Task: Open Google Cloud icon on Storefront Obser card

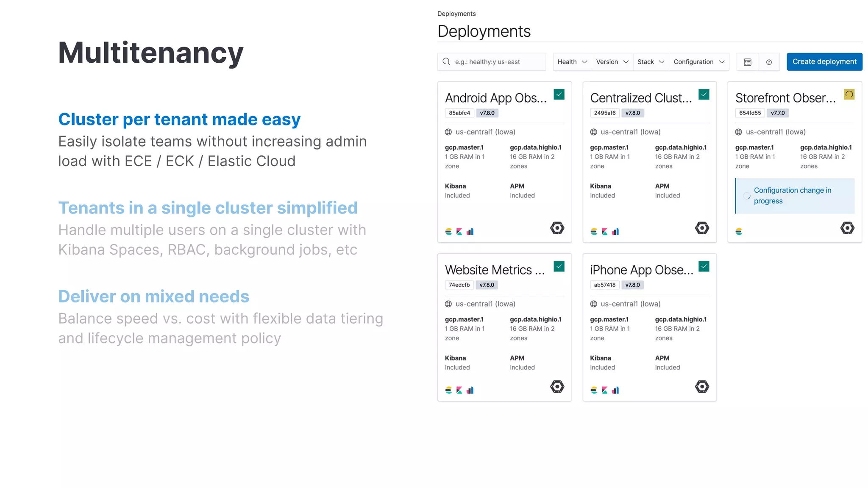Action: coord(847,228)
